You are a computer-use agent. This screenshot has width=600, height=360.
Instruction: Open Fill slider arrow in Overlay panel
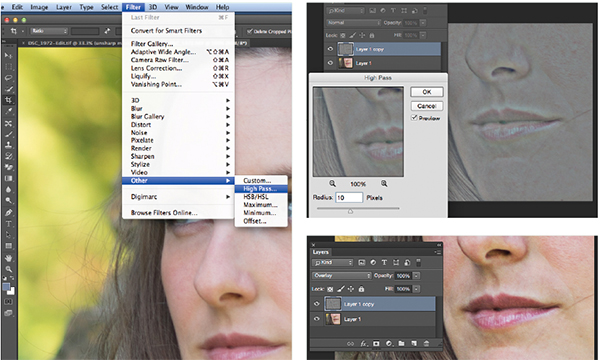pyautogui.click(x=416, y=289)
